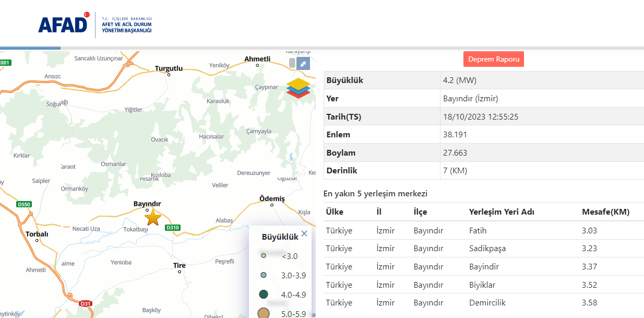Click the Turgutlu town marker on map
The width and height of the screenshot is (644, 318).
point(169,74)
